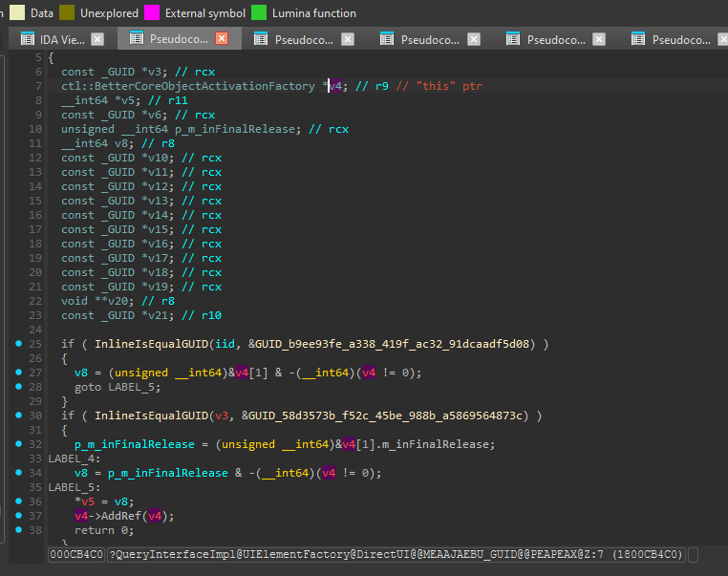Click the Unexplored olive color swatch
This screenshot has width=728, height=576.
[67, 13]
